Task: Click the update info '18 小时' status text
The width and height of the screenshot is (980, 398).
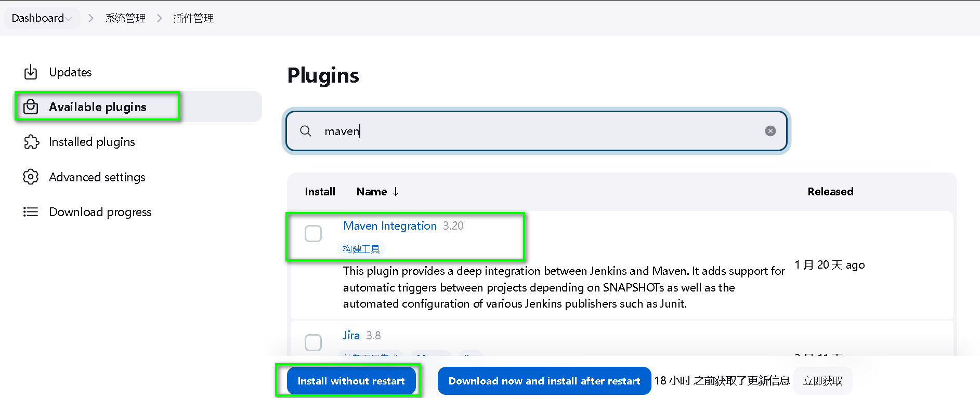Action: [x=722, y=381]
